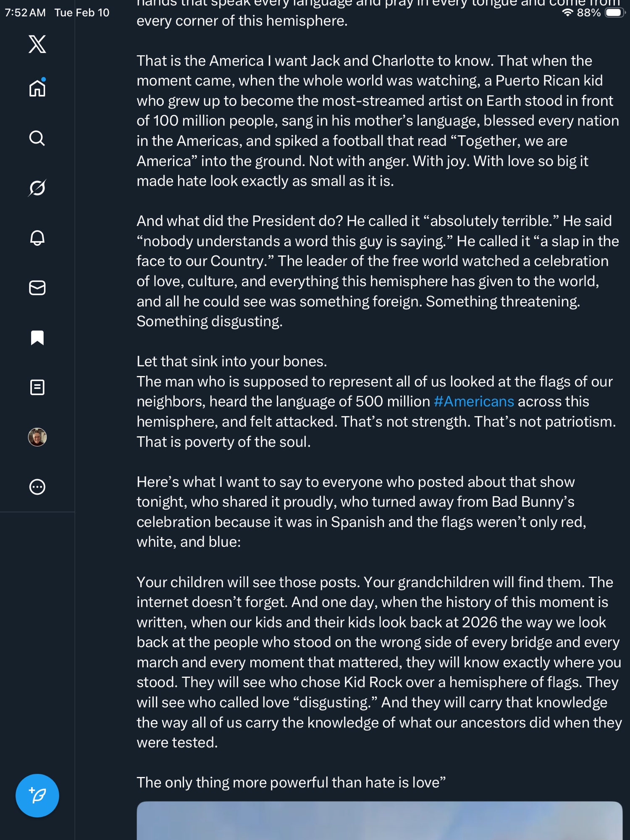Screen dimensions: 630x840
Task: Expand the More options circle
Action: [37, 487]
